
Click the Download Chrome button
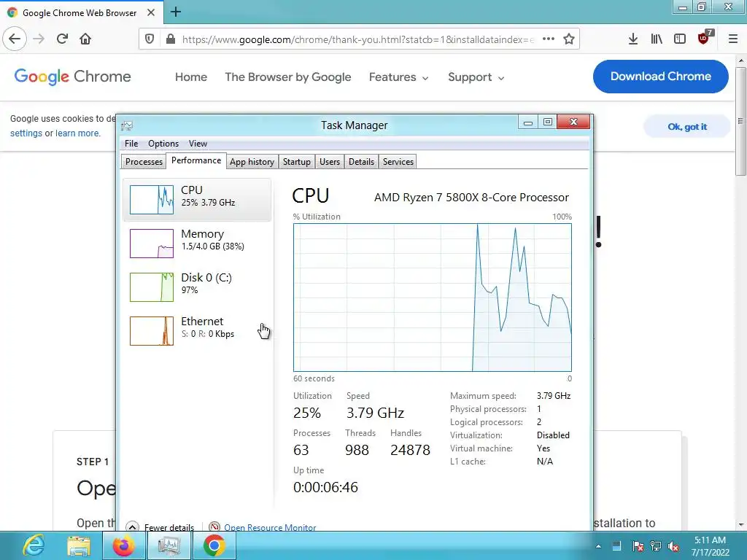point(660,76)
